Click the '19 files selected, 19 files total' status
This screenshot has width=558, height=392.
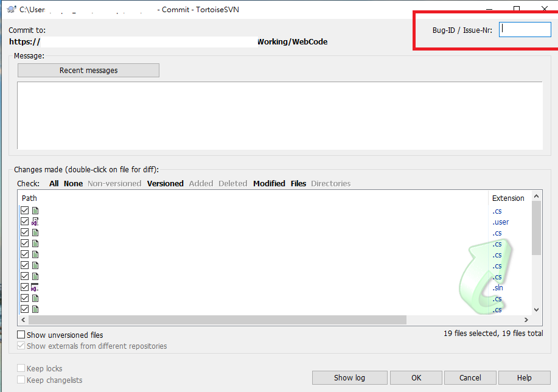(x=493, y=333)
